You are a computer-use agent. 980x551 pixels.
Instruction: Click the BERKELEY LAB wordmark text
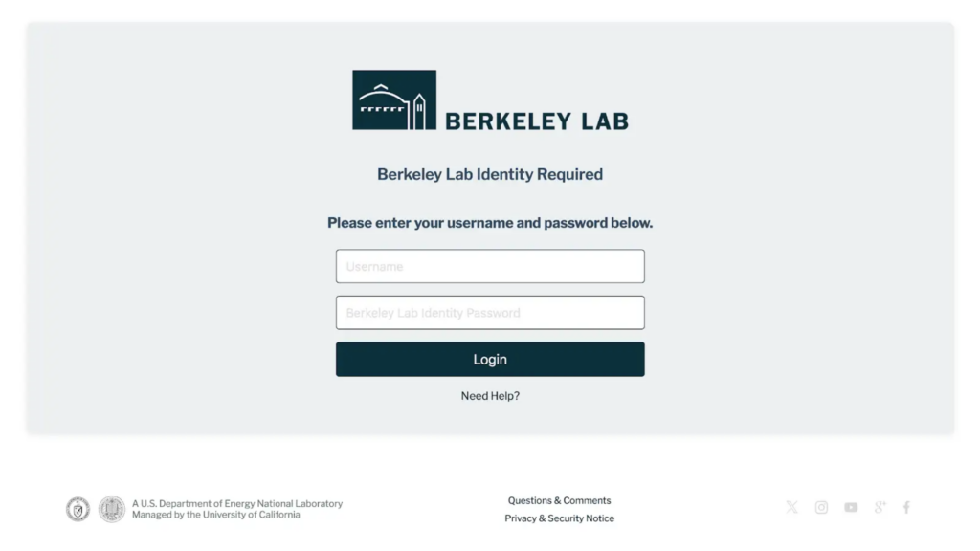pyautogui.click(x=537, y=121)
